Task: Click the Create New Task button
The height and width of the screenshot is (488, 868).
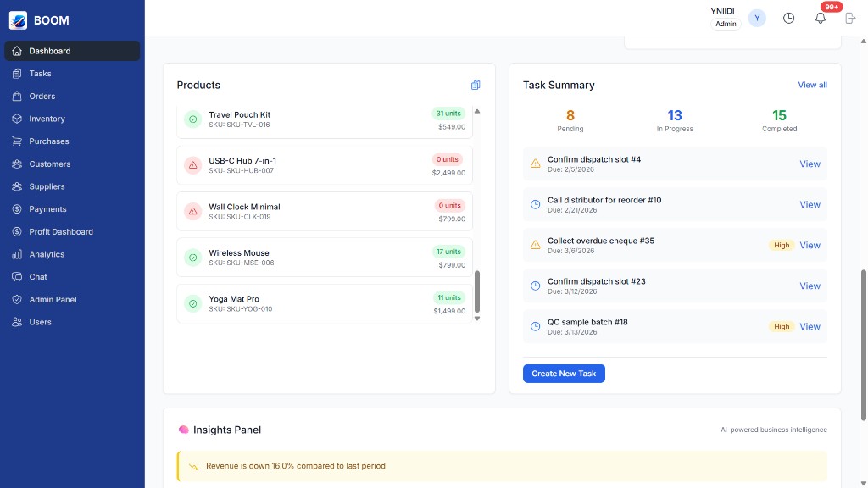Action: [x=564, y=374]
